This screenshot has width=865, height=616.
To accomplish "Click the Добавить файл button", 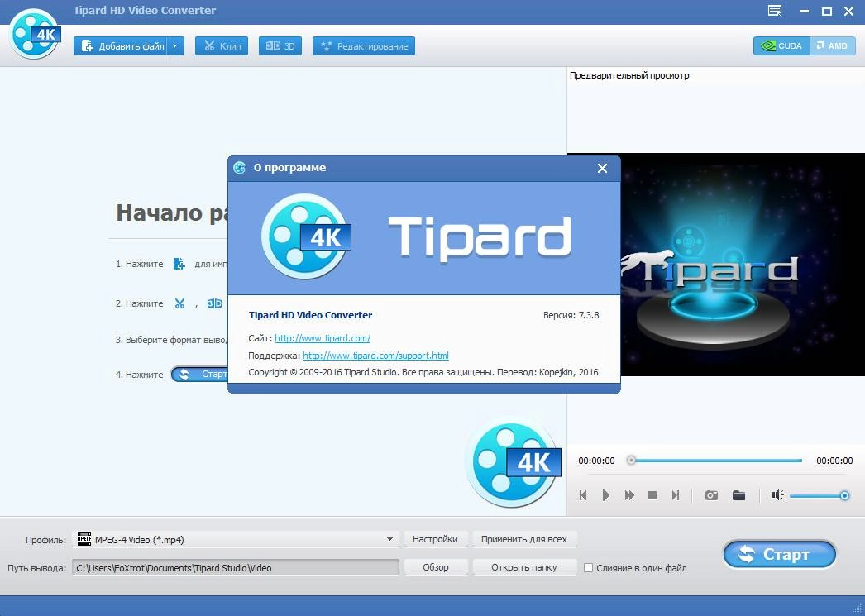I will pos(122,46).
